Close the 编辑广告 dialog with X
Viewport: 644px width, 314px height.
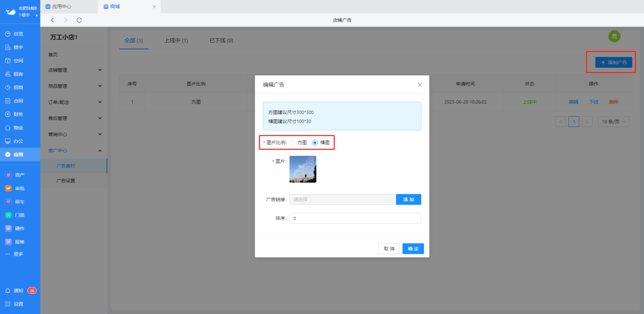[420, 85]
